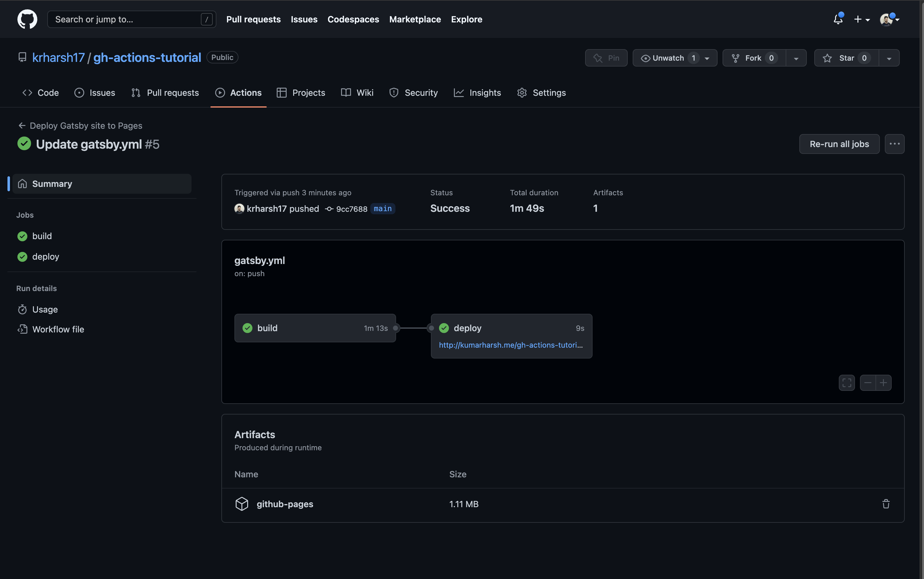The width and height of the screenshot is (924, 579).
Task: Open the notifications bell
Action: coord(838,19)
